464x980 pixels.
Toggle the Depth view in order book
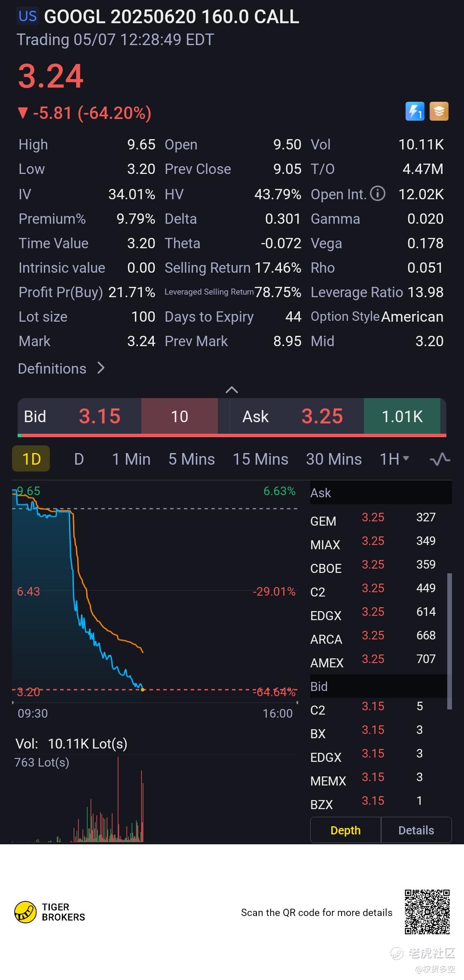coord(345,830)
